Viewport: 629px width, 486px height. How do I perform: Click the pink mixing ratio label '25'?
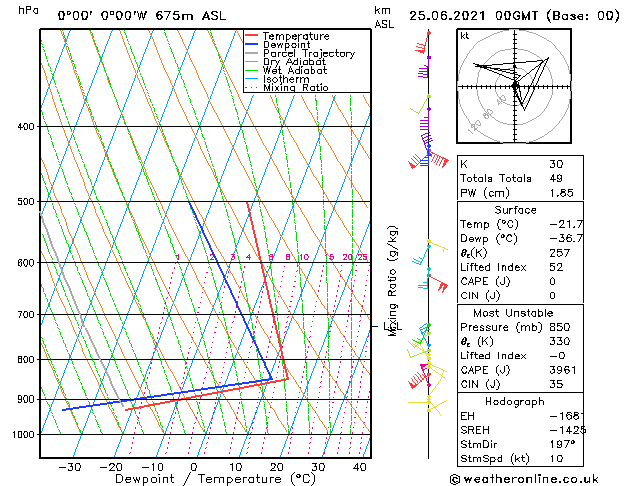pyautogui.click(x=362, y=257)
